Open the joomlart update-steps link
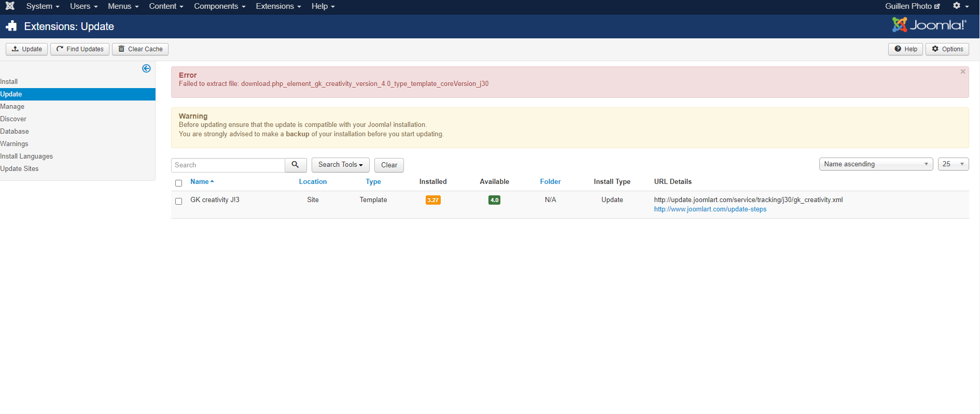980x414 pixels. [x=710, y=209]
